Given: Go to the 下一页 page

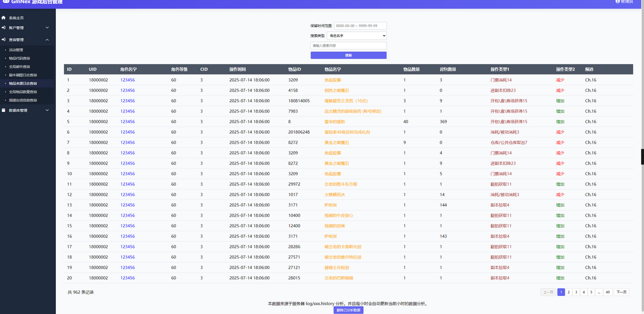Looking at the screenshot, I should point(622,292).
